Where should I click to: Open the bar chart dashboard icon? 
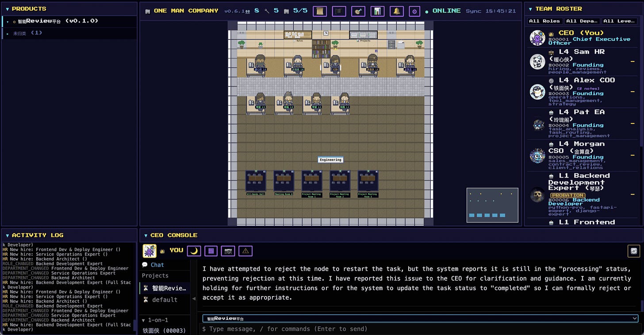point(377,11)
